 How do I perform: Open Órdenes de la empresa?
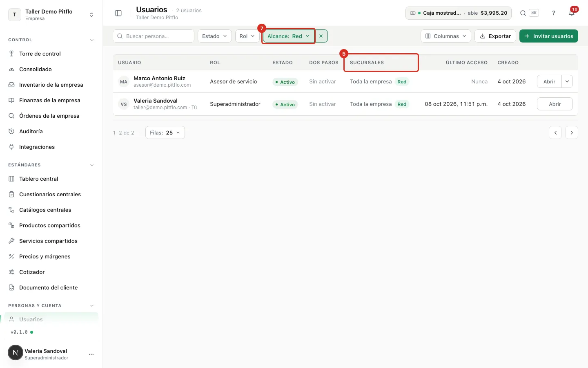(x=51, y=116)
